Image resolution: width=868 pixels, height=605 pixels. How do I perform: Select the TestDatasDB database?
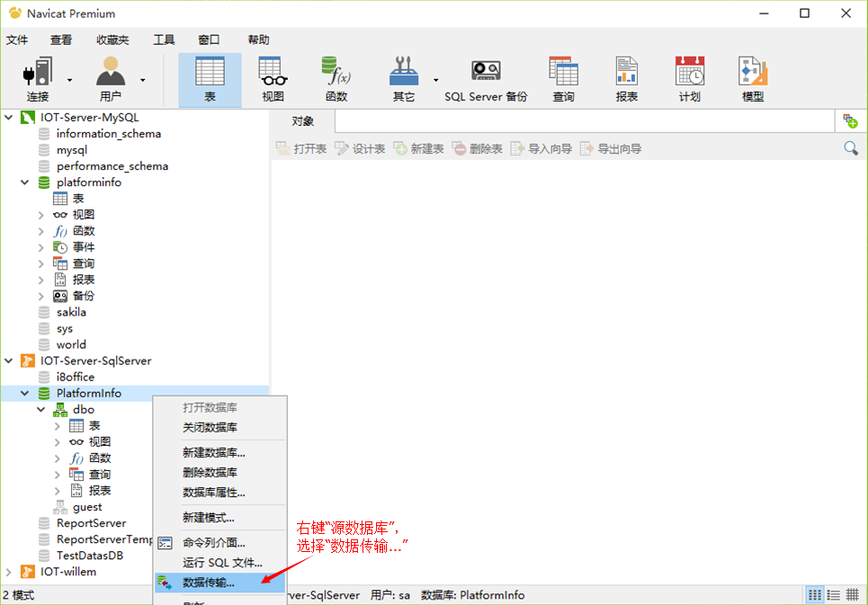click(x=90, y=556)
